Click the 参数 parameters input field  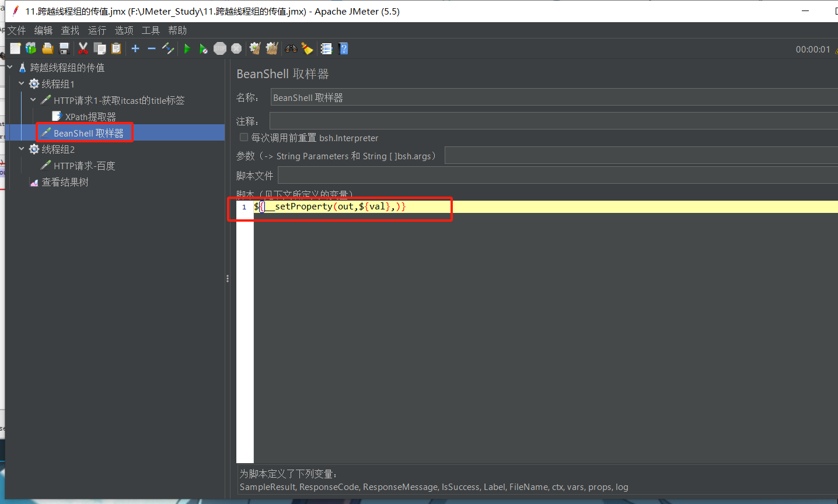pos(641,155)
